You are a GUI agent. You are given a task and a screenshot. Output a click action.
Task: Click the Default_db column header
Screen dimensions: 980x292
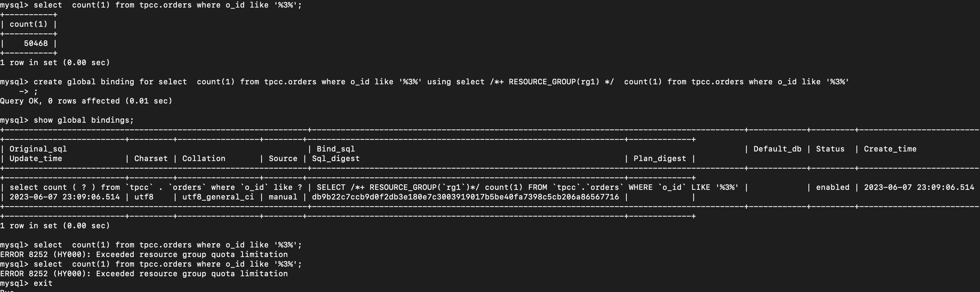click(x=777, y=149)
